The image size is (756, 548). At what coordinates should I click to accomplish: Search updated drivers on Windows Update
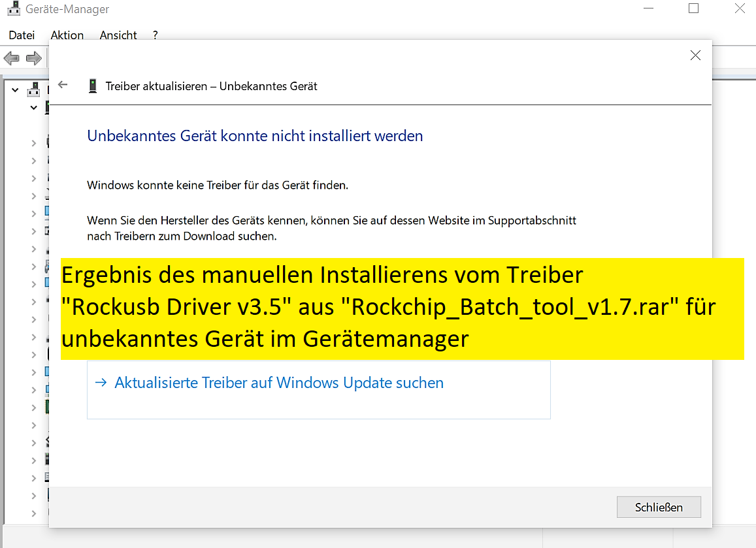click(x=319, y=390)
